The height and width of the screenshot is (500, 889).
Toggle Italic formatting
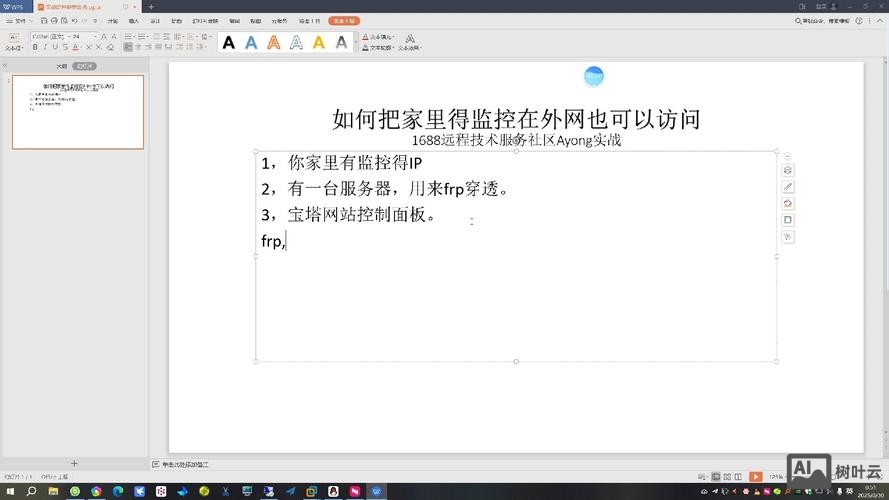pos(45,47)
